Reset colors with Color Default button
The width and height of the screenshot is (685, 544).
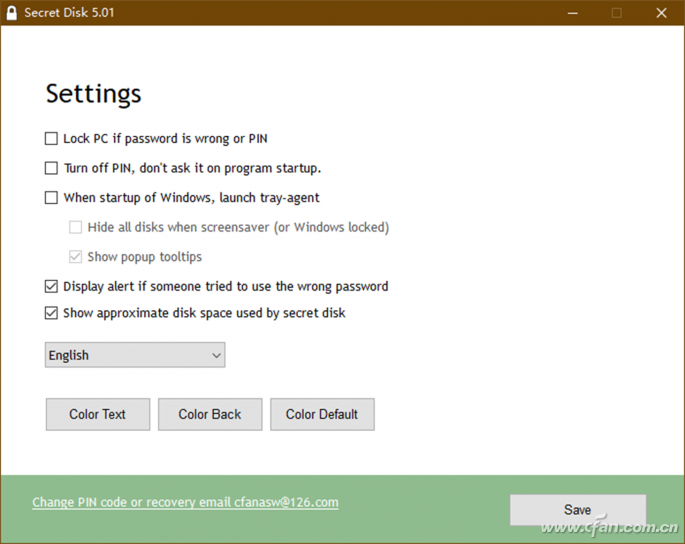322,414
